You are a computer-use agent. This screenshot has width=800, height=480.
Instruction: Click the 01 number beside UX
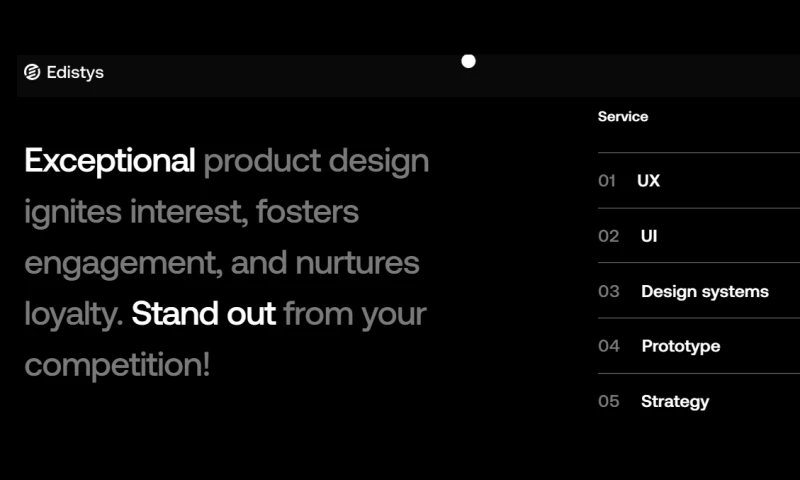tap(607, 181)
